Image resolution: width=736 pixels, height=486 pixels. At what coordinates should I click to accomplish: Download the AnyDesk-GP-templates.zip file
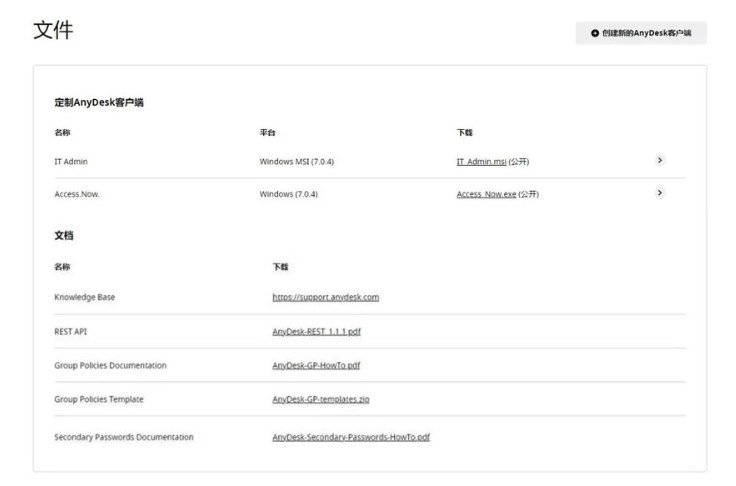click(321, 399)
